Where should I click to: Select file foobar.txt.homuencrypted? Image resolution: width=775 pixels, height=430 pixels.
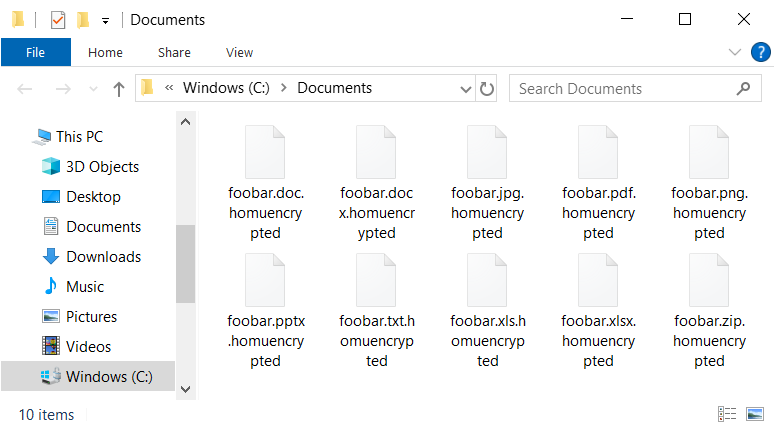(376, 311)
